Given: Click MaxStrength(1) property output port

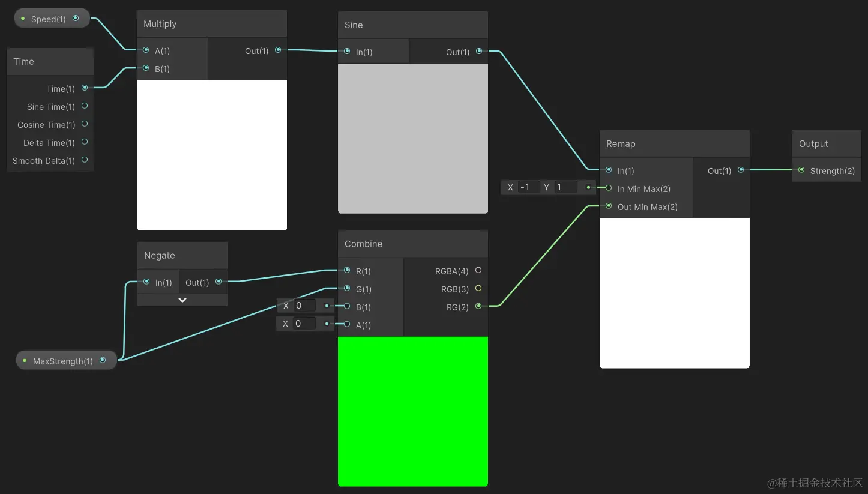Looking at the screenshot, I should 103,360.
